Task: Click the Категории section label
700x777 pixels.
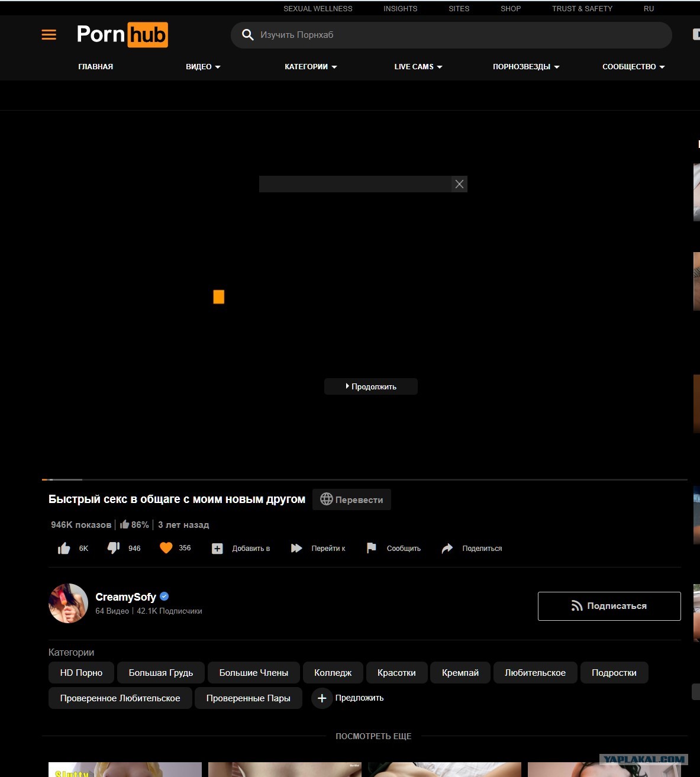Action: [x=71, y=652]
